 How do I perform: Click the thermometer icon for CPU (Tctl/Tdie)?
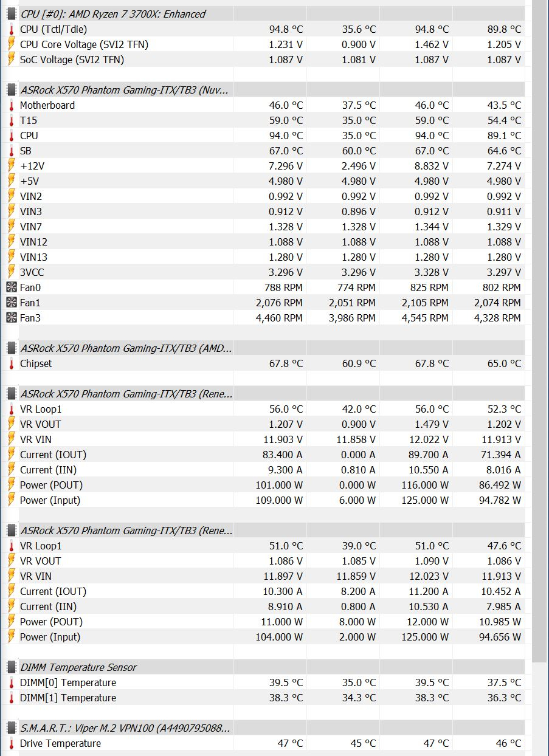pos(11,29)
